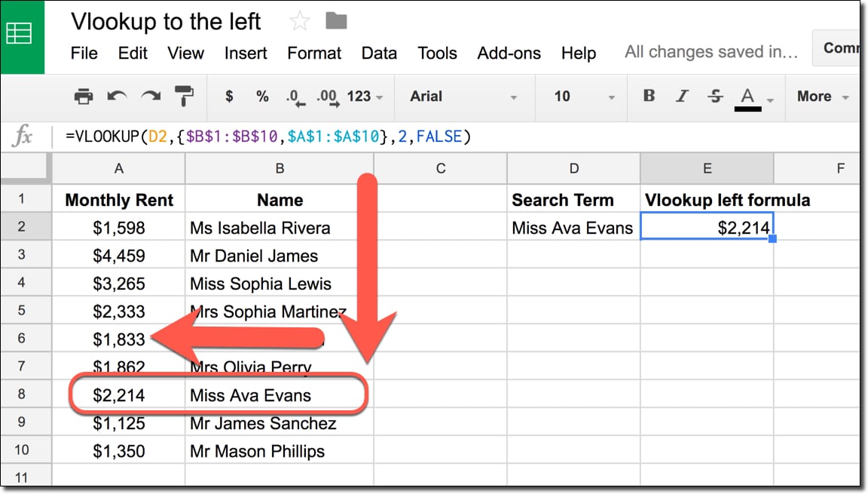Select the Paint format tool
The image size is (868, 494).
coord(183,97)
